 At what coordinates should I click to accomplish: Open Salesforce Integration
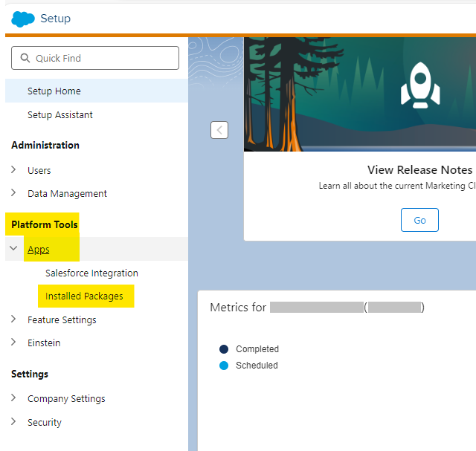91,273
